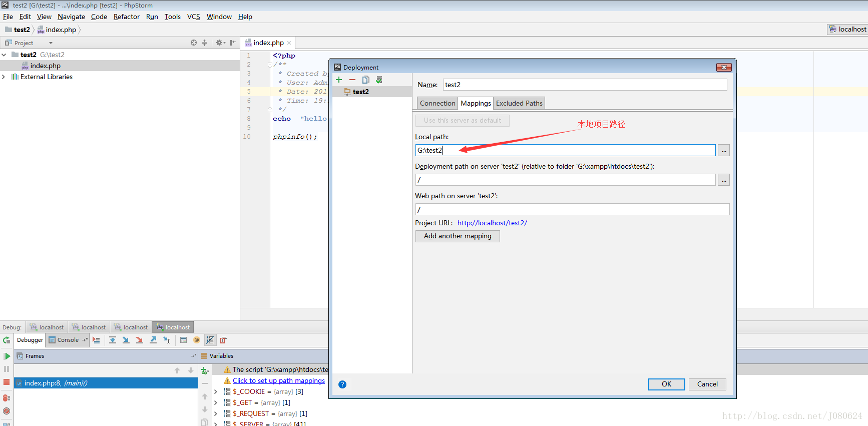Viewport: 868px width, 426px height.
Task: Focus the Deployment path on server field
Action: (565, 180)
